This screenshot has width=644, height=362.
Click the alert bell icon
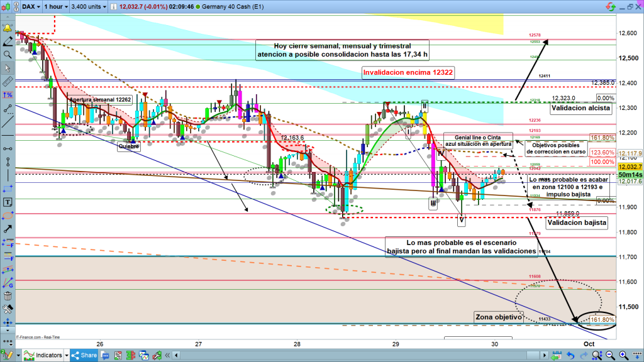pos(8,28)
